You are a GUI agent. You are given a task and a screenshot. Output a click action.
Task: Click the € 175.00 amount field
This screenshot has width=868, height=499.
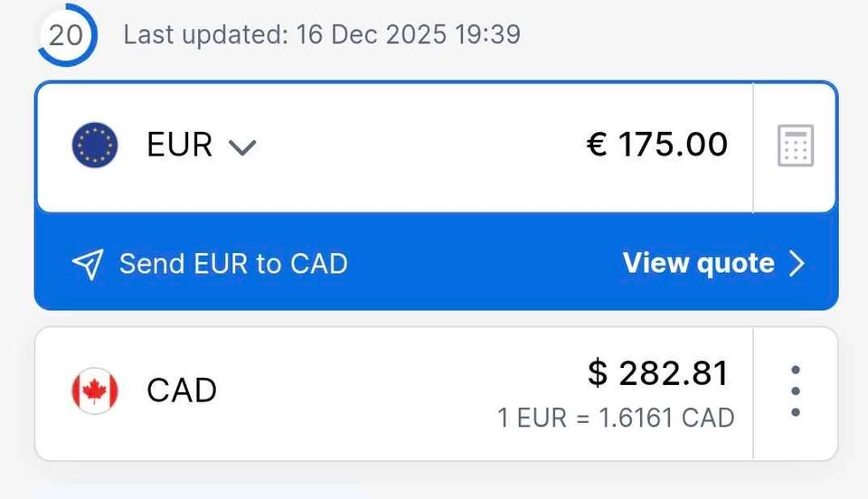point(657,145)
